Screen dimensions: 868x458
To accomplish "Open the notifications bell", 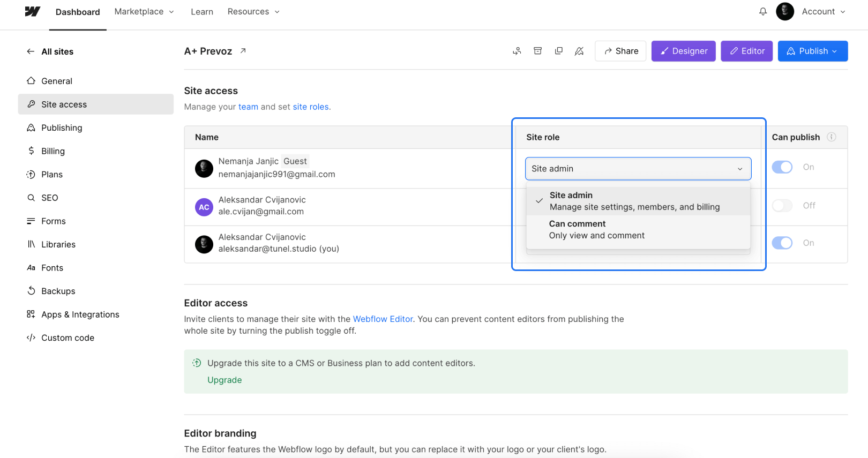I will tap(763, 11).
